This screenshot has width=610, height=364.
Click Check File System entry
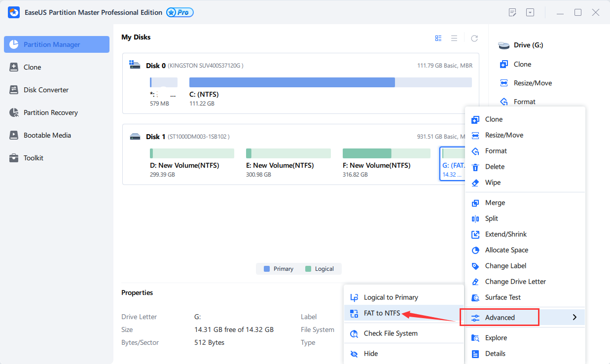tap(390, 333)
